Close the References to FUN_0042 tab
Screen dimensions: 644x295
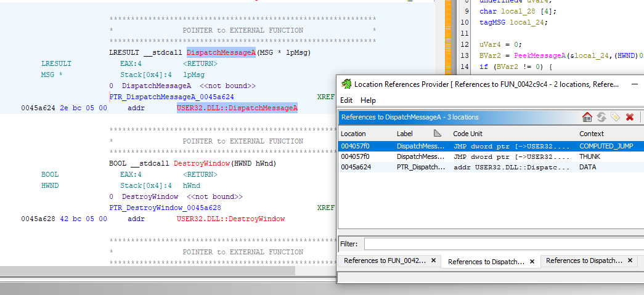coord(433,261)
